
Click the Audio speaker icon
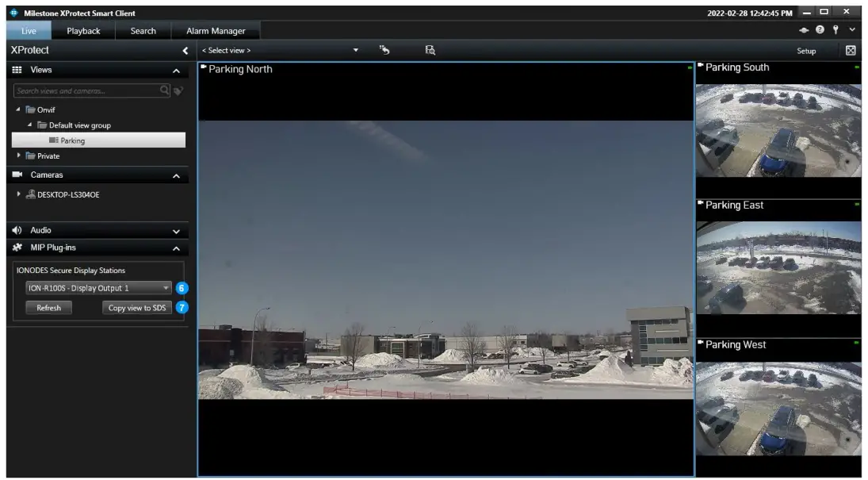(17, 230)
